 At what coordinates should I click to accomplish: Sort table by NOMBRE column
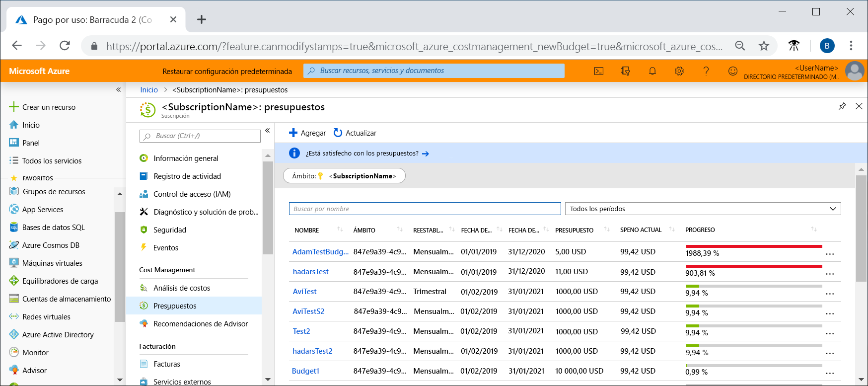tap(306, 231)
